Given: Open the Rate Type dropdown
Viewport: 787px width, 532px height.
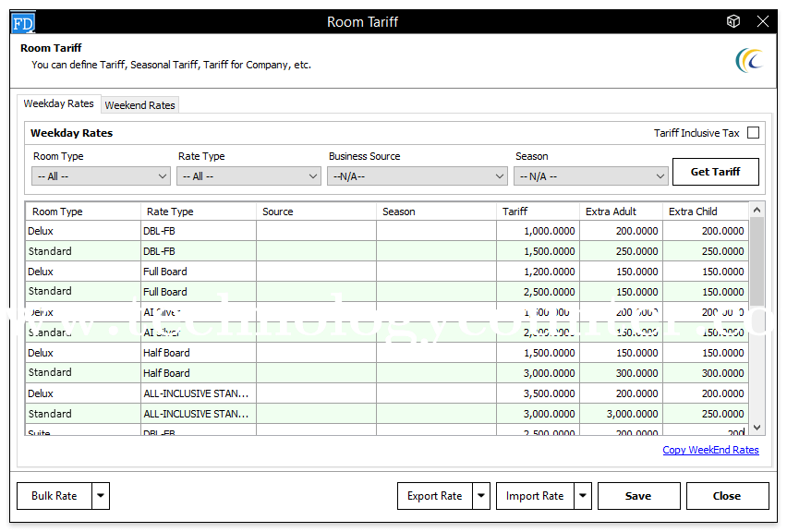Looking at the screenshot, I should click(x=248, y=176).
